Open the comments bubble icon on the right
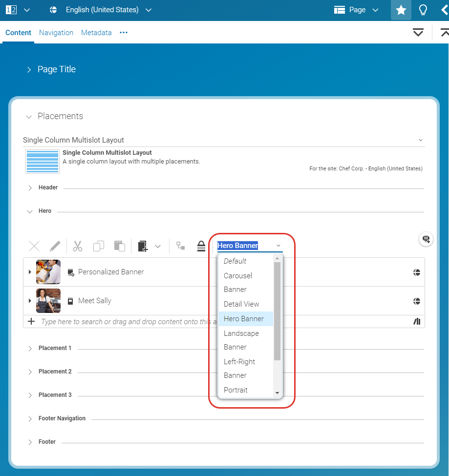Screen dimensions: 449x476 click(x=425, y=239)
